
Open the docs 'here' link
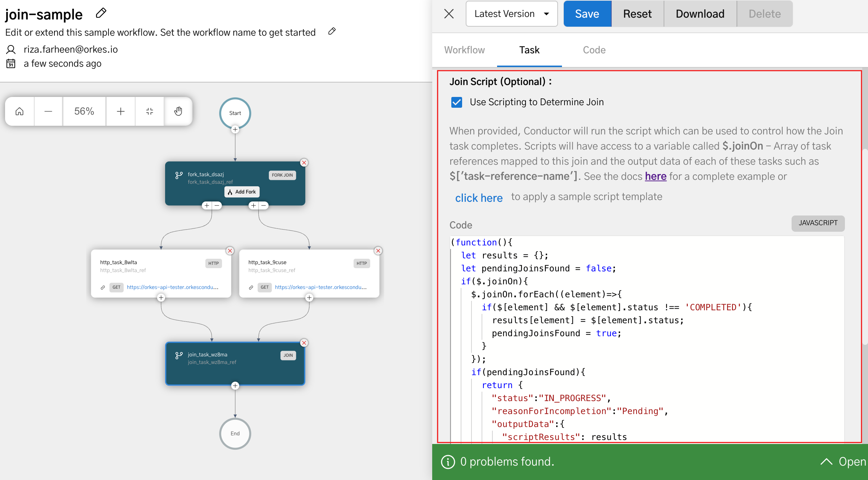click(655, 176)
